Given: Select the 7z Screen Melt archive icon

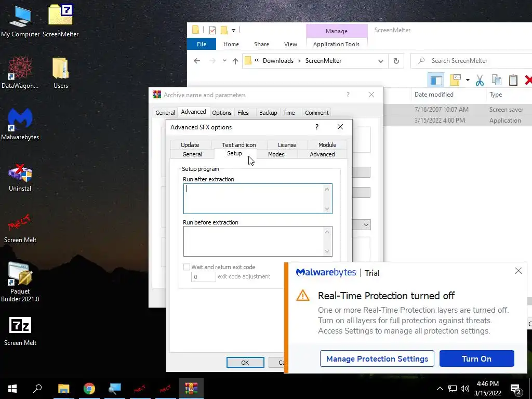Looking at the screenshot, I should [20, 331].
